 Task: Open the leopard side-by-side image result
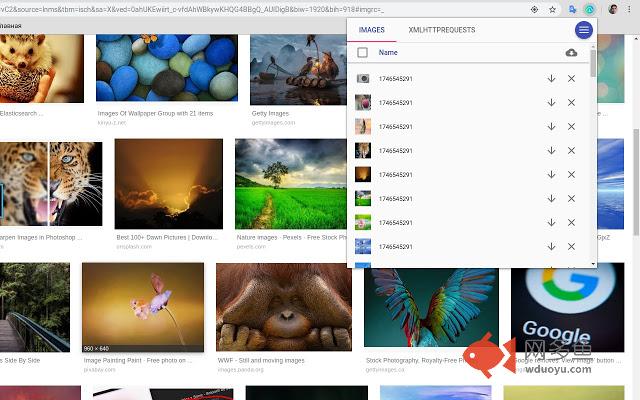pos(51,184)
